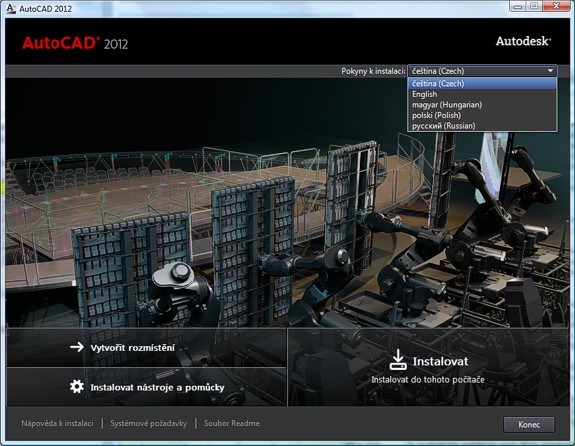Select čeština (Czech) from the list
Image resolution: width=575 pixels, height=446 pixels.
pos(482,83)
